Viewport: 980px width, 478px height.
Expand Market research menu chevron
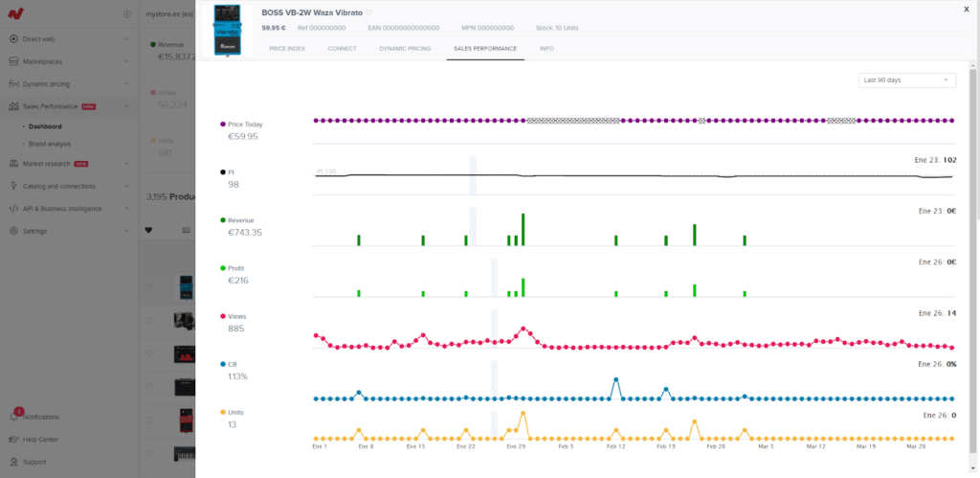[x=127, y=163]
